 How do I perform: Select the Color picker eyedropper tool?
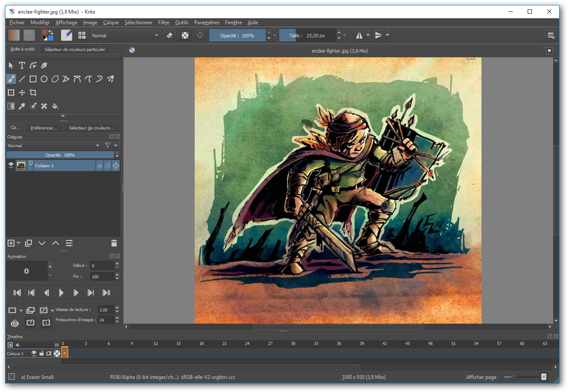click(x=22, y=106)
